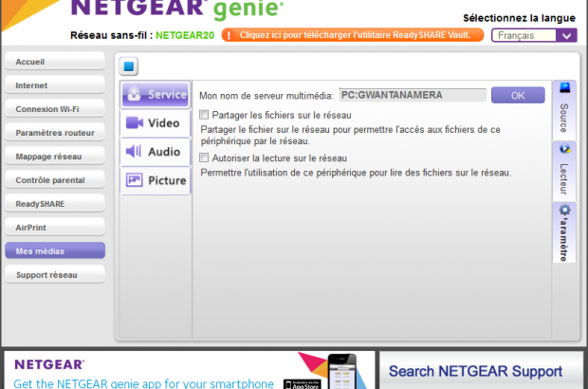Open Accueil in the sidebar

point(54,62)
